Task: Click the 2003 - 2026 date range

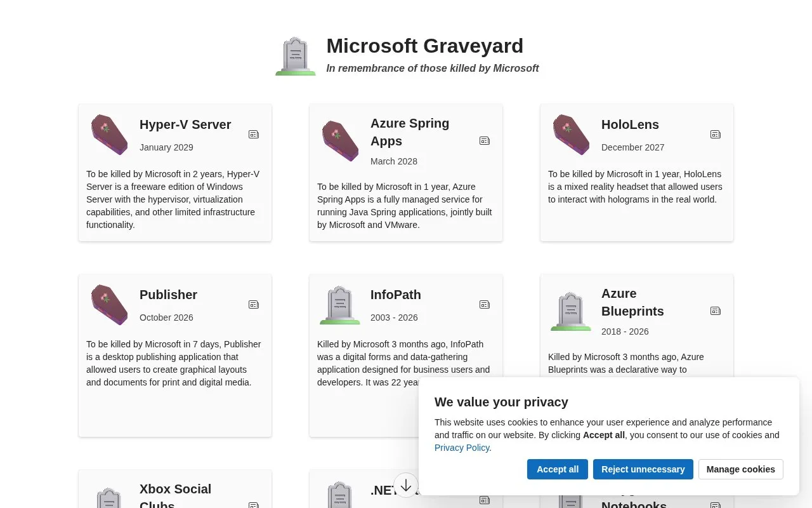Action: coord(394,317)
